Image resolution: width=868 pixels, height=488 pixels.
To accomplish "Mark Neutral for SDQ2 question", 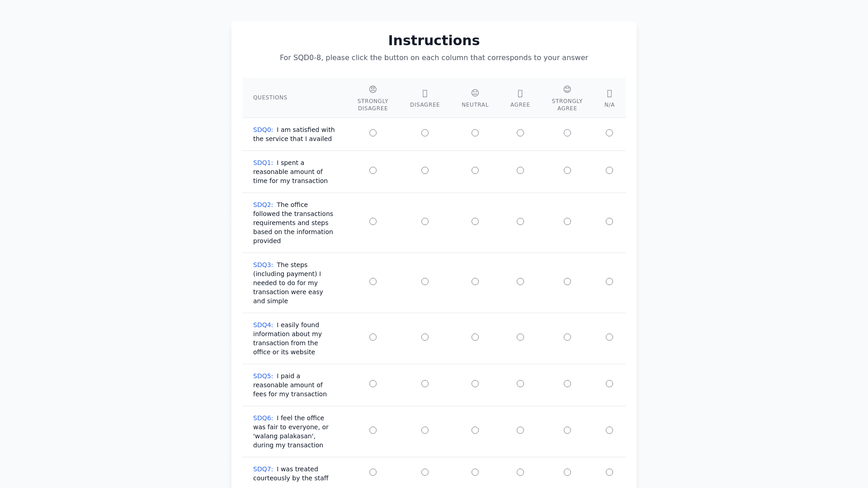I will pyautogui.click(x=475, y=221).
